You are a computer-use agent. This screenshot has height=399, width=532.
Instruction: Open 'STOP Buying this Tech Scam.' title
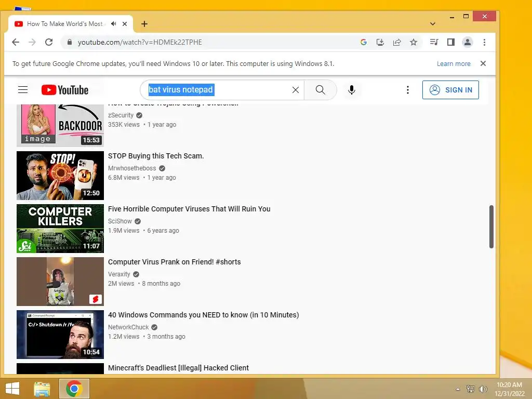pyautogui.click(x=156, y=156)
